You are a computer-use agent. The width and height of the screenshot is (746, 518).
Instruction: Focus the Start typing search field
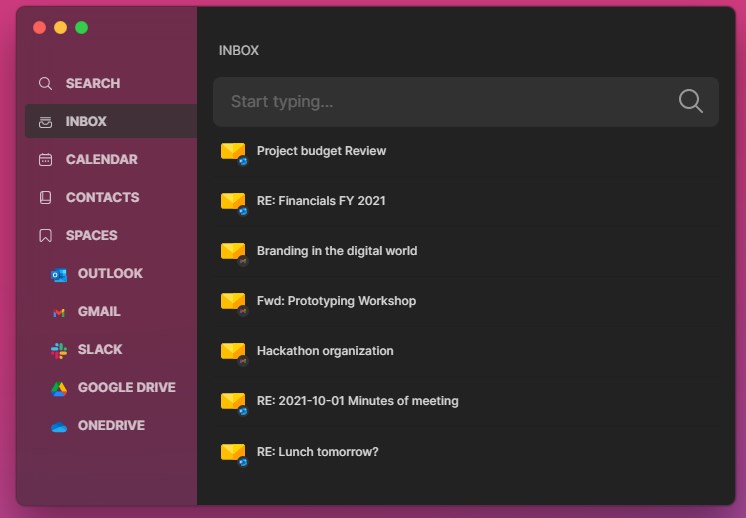point(440,101)
